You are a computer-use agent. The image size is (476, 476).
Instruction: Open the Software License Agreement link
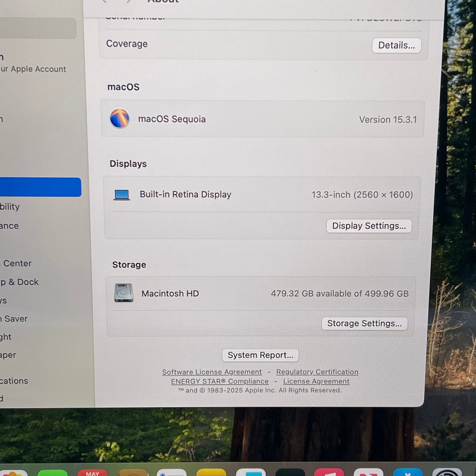[x=212, y=372]
